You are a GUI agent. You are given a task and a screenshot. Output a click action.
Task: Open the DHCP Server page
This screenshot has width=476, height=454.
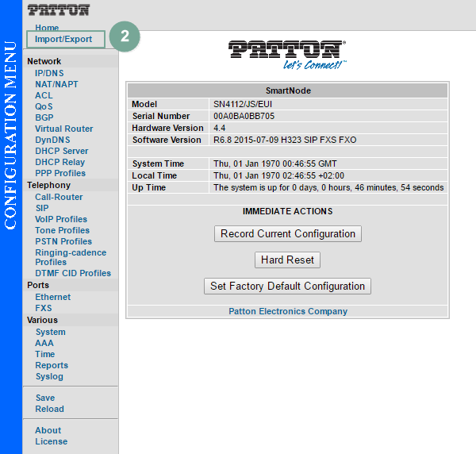[x=61, y=151]
